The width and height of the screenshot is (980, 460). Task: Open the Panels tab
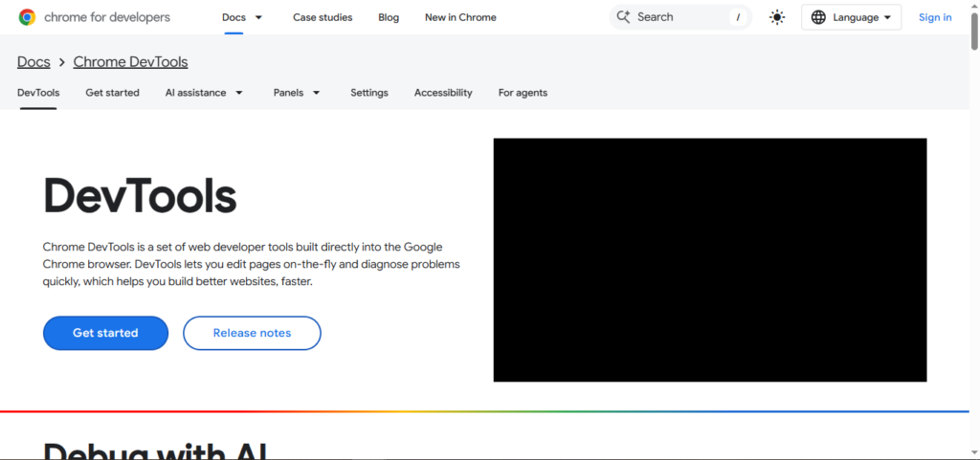pyautogui.click(x=288, y=93)
